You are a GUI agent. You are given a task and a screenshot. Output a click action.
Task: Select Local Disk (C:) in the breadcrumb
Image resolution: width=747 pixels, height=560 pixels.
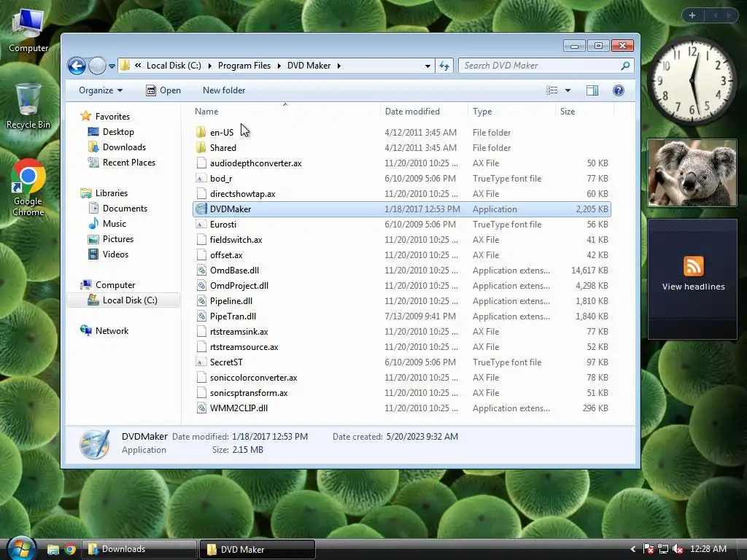coord(174,66)
